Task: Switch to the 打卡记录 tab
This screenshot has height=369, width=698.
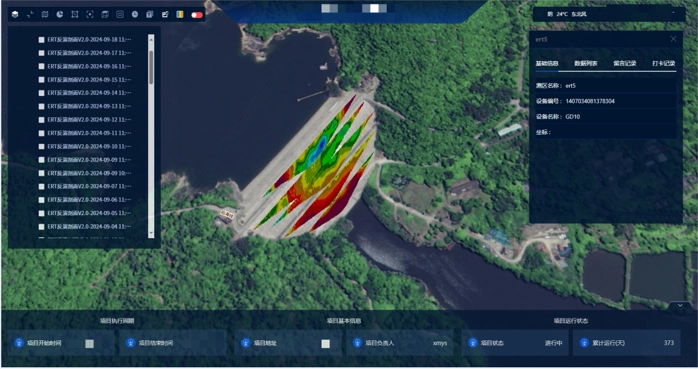Action: coord(664,63)
